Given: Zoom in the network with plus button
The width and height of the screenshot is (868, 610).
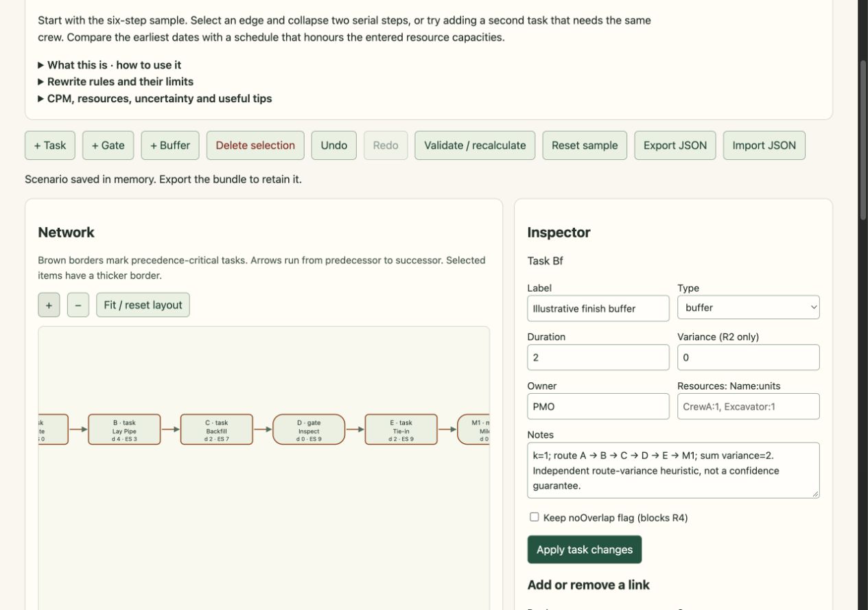Looking at the screenshot, I should (x=49, y=305).
